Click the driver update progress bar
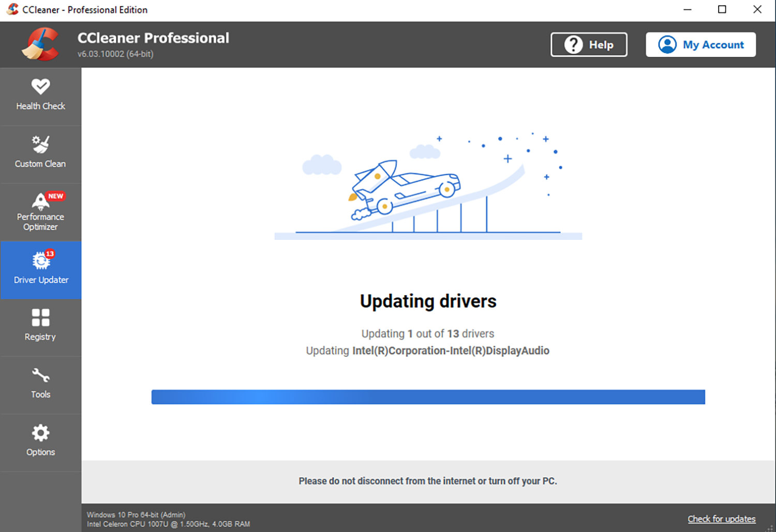The image size is (776, 532). pyautogui.click(x=428, y=397)
